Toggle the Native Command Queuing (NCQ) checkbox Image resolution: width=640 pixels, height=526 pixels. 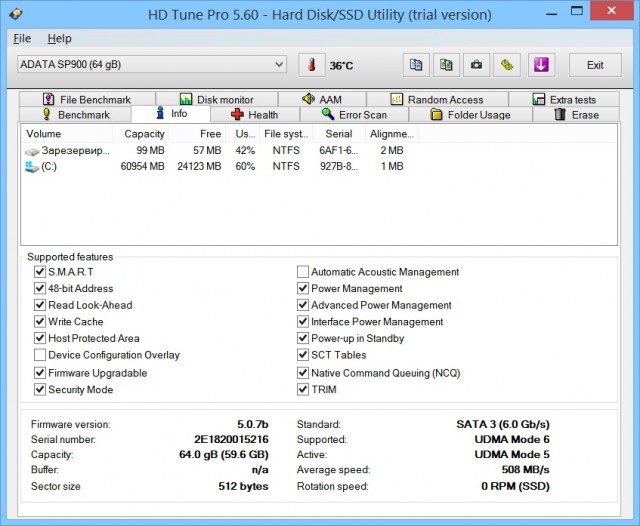tap(303, 373)
